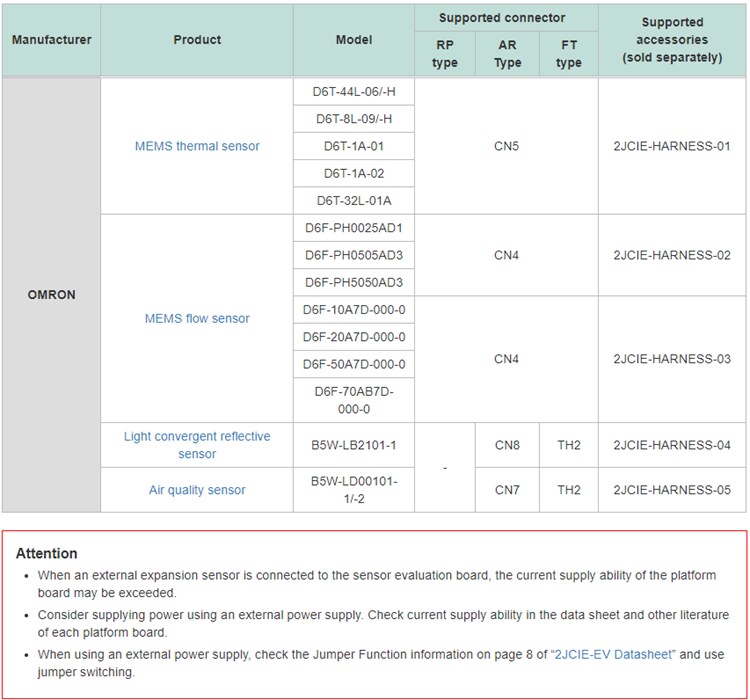Click accessory 2JCIE-HARNESS-05
The height and width of the screenshot is (700, 750).
672,490
